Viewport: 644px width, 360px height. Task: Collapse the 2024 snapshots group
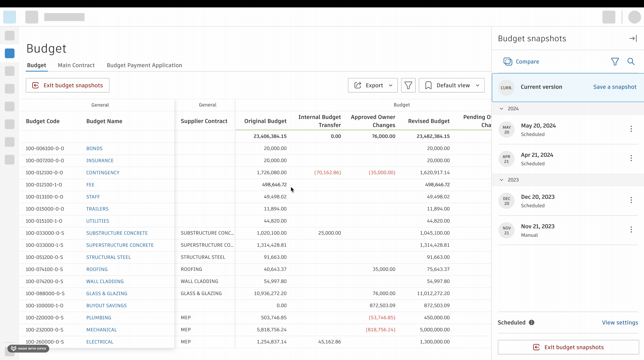point(502,109)
